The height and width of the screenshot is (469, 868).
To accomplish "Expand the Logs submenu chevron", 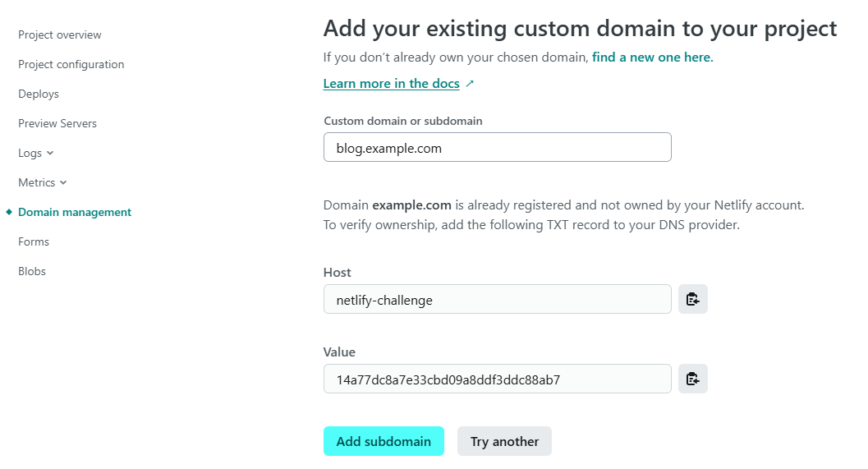I will click(x=50, y=154).
